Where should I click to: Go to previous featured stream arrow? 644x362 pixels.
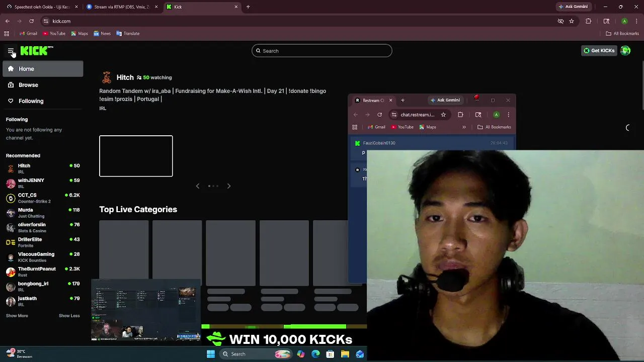(198, 186)
